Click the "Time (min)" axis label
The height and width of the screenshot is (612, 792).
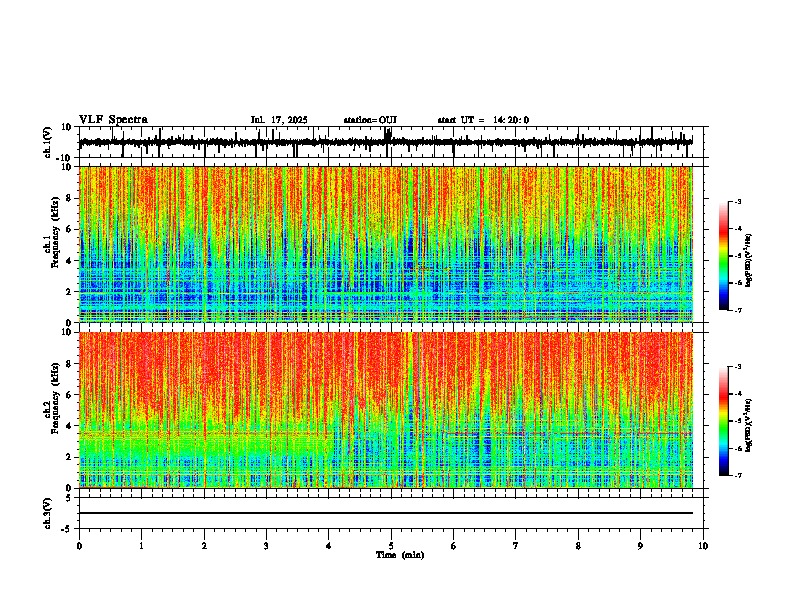coord(400,555)
